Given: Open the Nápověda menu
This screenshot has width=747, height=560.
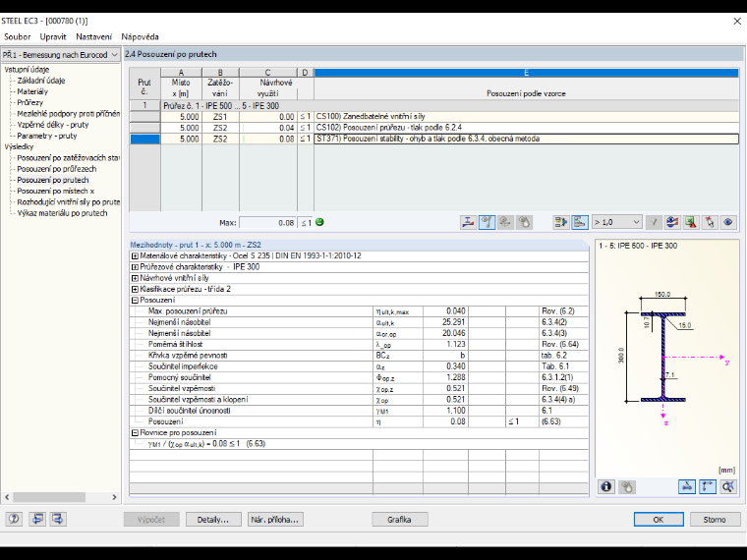Looking at the screenshot, I should (140, 36).
